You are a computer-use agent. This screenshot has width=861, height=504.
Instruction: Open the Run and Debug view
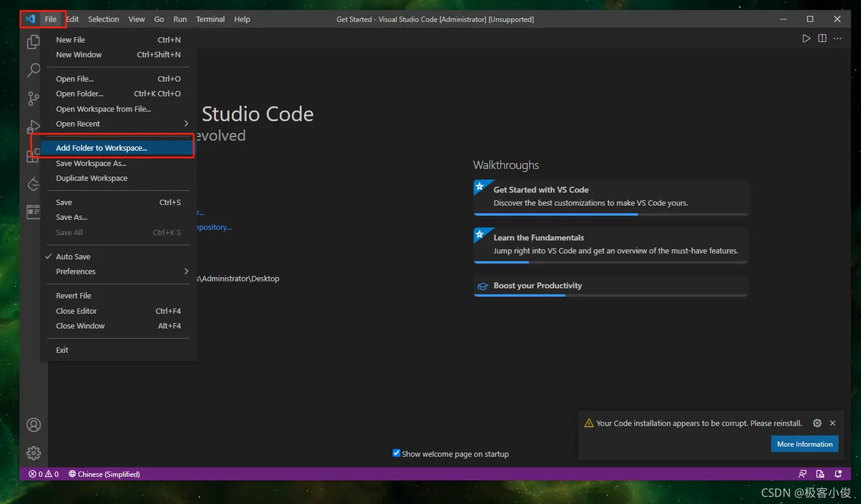[33, 127]
